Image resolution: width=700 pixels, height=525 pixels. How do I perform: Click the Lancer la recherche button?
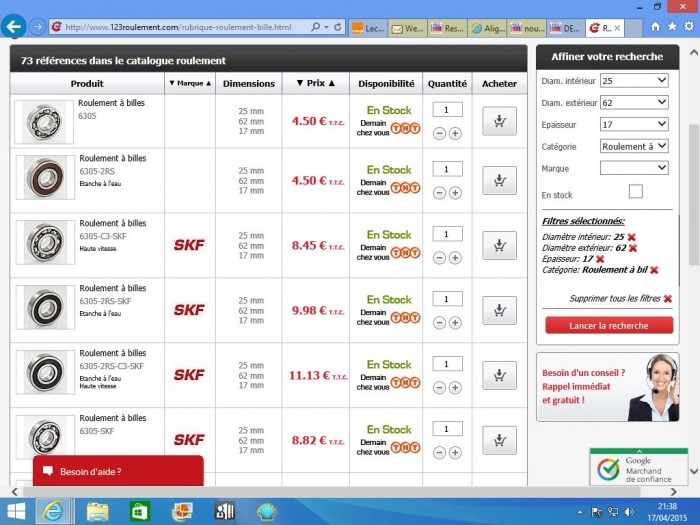pos(608,325)
